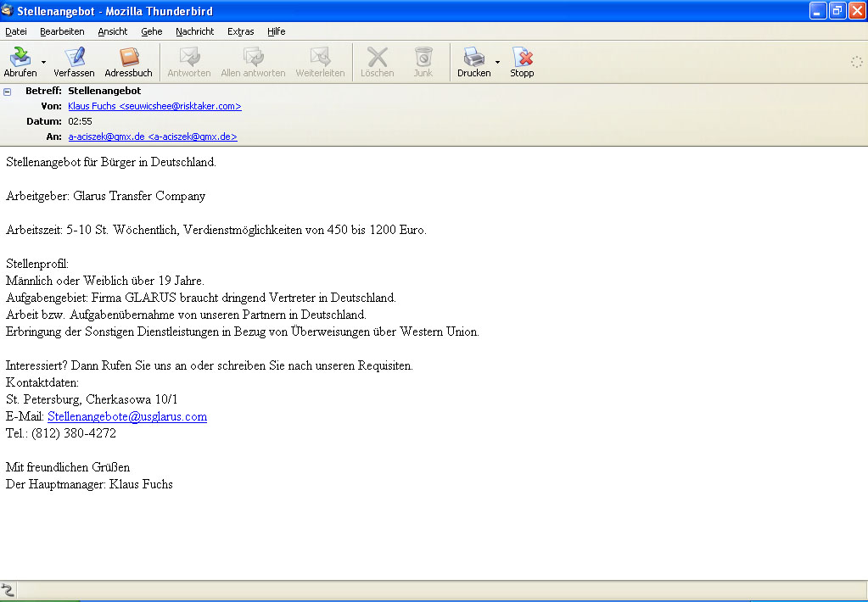Click the line 'Stellenangebot für Bürger in Deutschland.'
Viewport: 868px width, 602px height.
coord(111,162)
